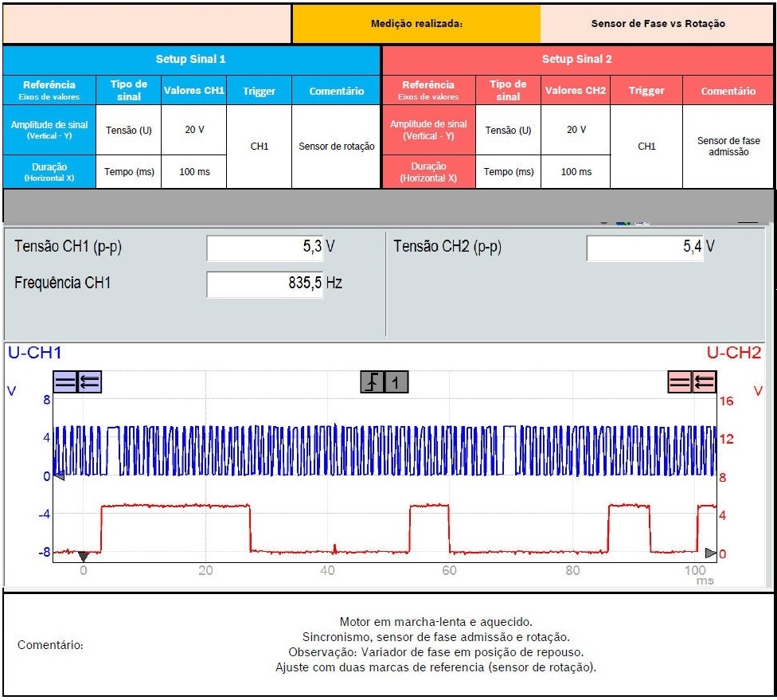Click the Medição realizada orange cell

[x=416, y=24]
